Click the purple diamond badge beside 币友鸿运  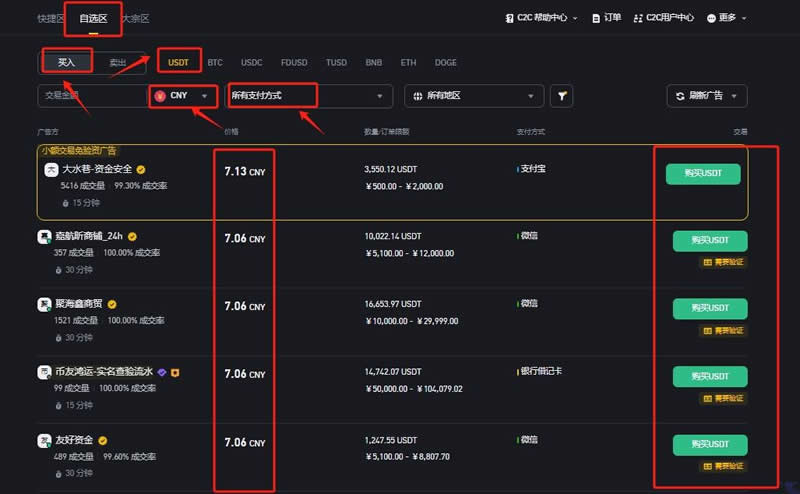click(x=162, y=372)
